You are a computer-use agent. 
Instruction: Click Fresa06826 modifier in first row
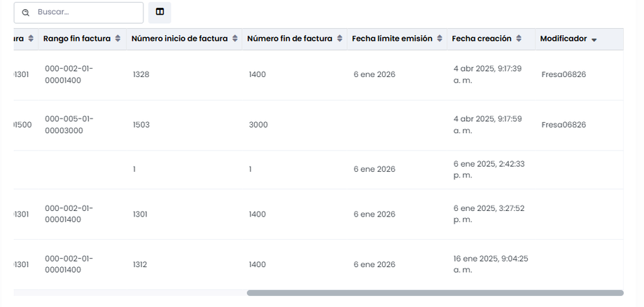tap(563, 74)
